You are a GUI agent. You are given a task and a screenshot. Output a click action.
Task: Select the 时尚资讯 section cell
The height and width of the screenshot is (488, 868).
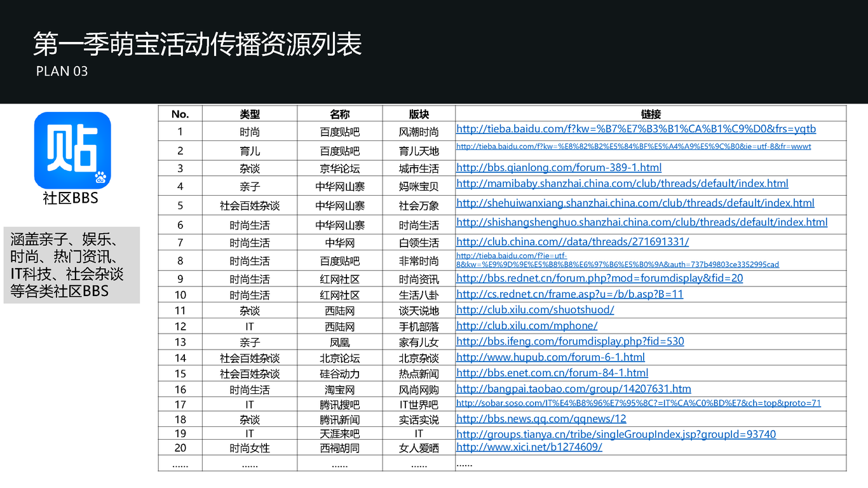coord(419,280)
